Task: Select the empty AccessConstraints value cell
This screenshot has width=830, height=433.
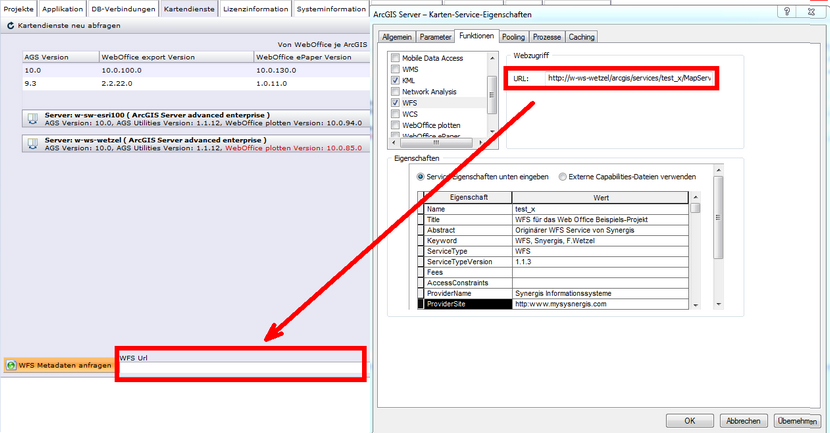Action: [x=601, y=283]
